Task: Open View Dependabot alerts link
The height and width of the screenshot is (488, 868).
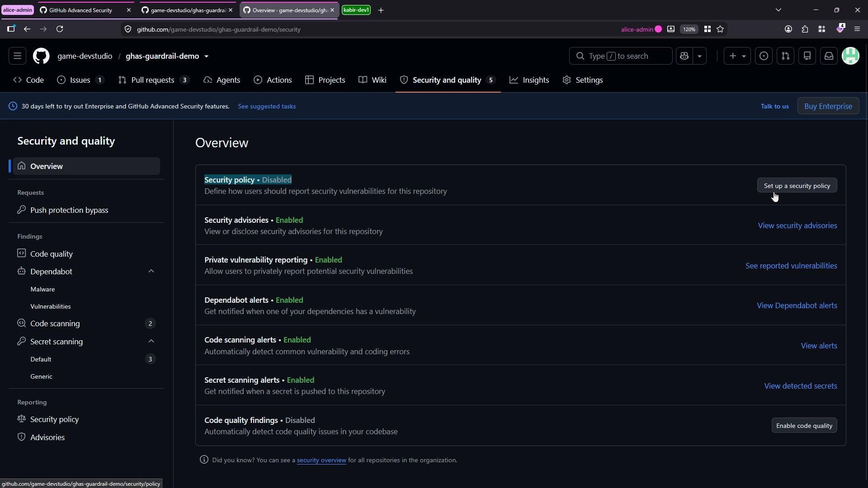Action: tap(797, 306)
